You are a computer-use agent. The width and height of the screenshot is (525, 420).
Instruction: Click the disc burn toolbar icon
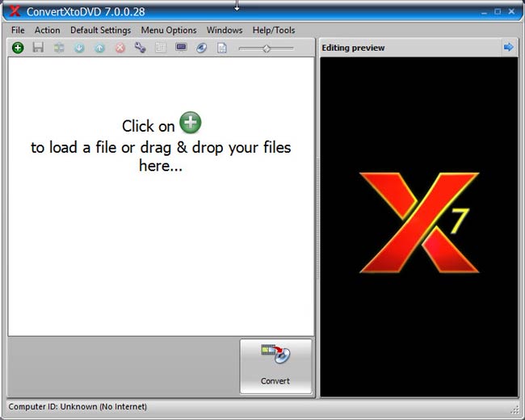tap(202, 48)
